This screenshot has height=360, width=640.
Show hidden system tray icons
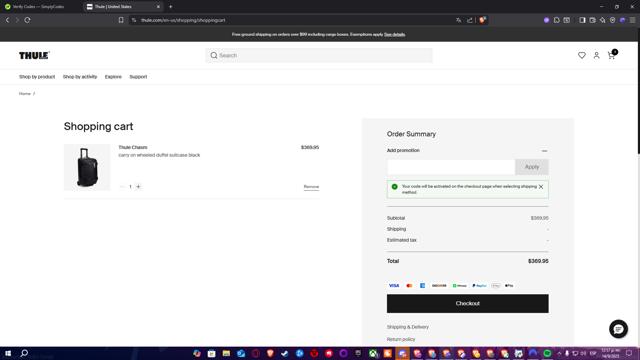click(x=559, y=353)
